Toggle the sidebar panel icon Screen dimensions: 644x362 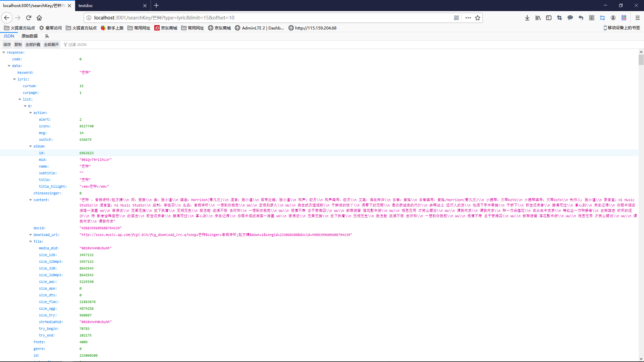point(549,18)
